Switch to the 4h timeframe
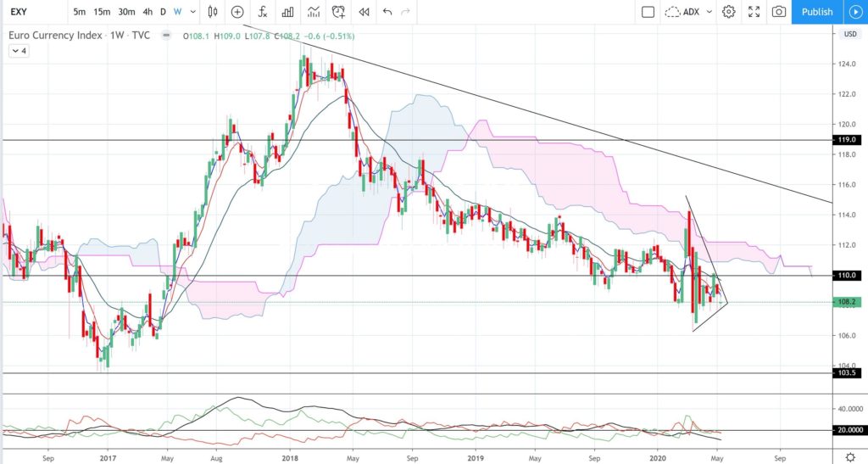Image resolution: width=868 pixels, height=464 pixels. pyautogui.click(x=147, y=12)
